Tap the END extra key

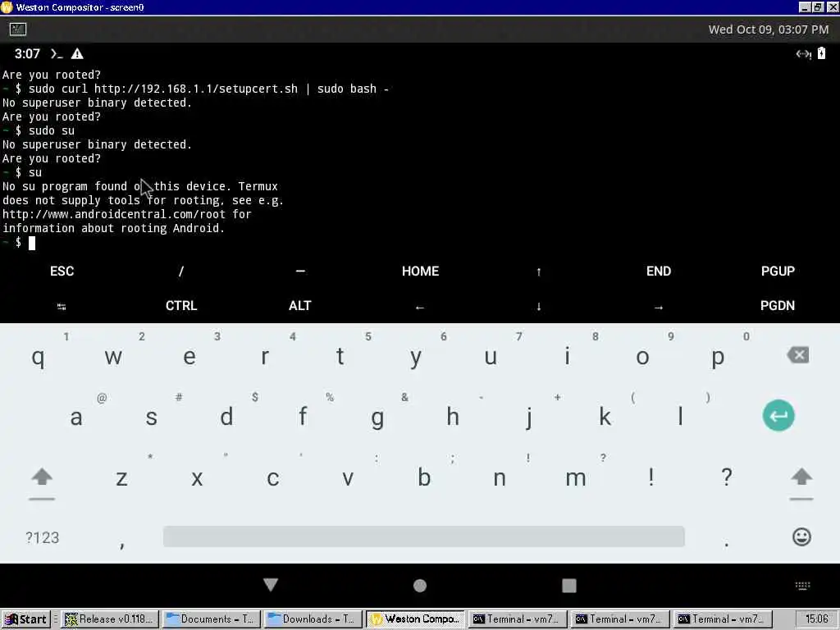pyautogui.click(x=659, y=271)
